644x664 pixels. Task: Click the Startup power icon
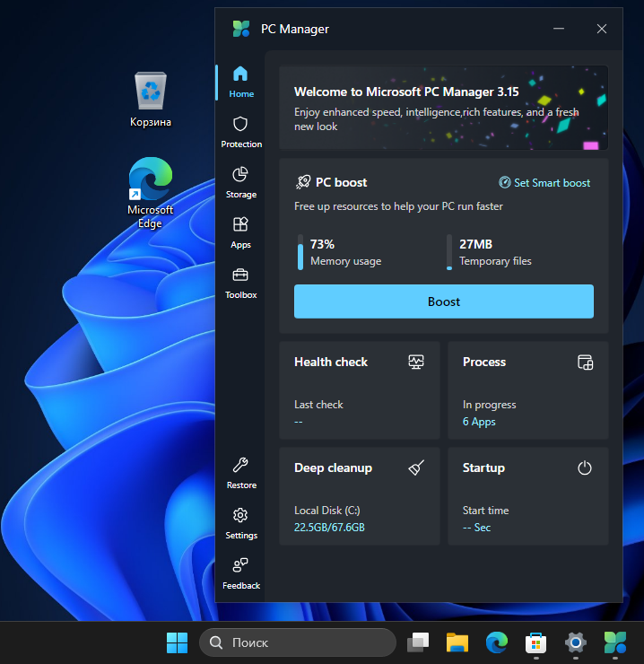coord(585,467)
